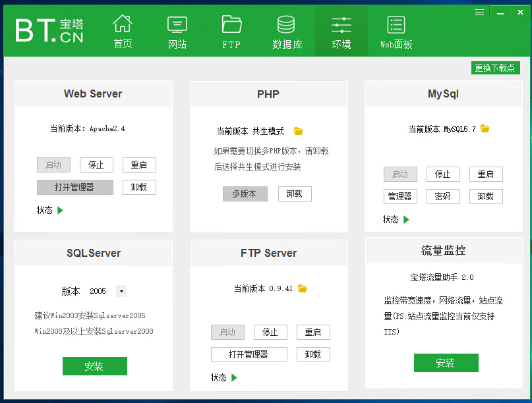Restart Web Server with 重启
Screen dimensions: 532x403
pyautogui.click(x=139, y=165)
